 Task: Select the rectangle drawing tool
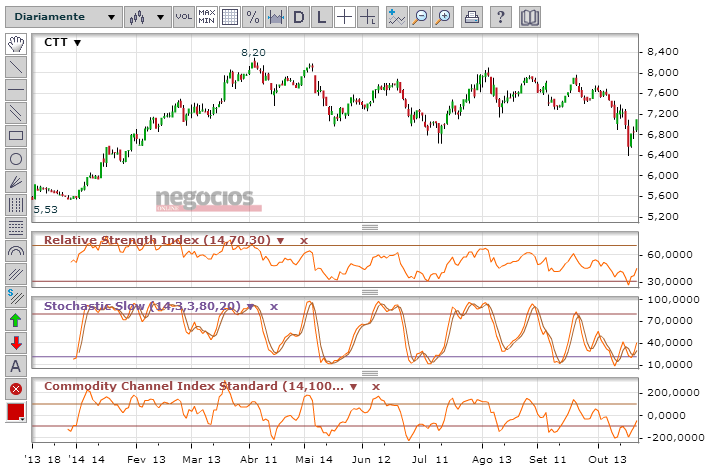click(16, 136)
